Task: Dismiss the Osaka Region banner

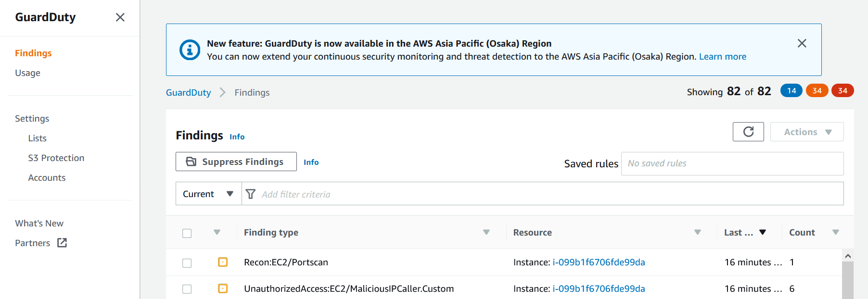Action: (802, 43)
